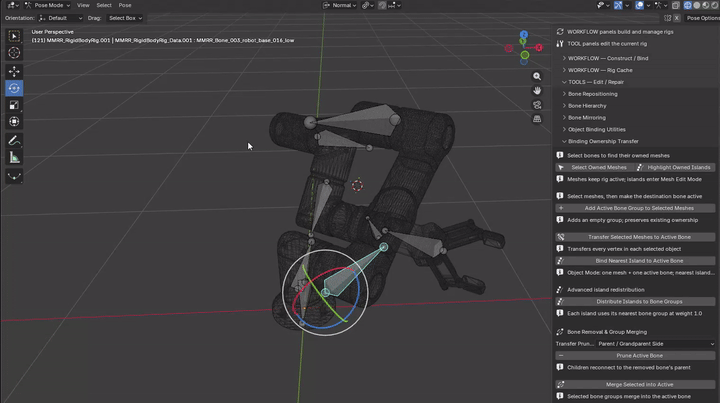Expand WORKFLOW — Rig Cache panel
The width and height of the screenshot is (720, 403).
pyautogui.click(x=600, y=70)
